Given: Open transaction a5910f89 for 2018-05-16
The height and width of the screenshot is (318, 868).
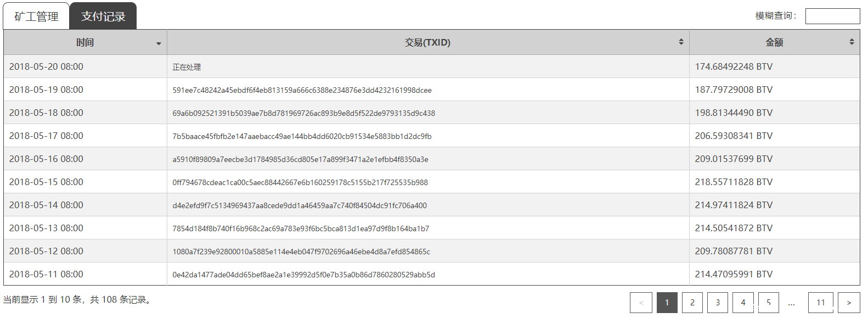Looking at the screenshot, I should pyautogui.click(x=300, y=159).
